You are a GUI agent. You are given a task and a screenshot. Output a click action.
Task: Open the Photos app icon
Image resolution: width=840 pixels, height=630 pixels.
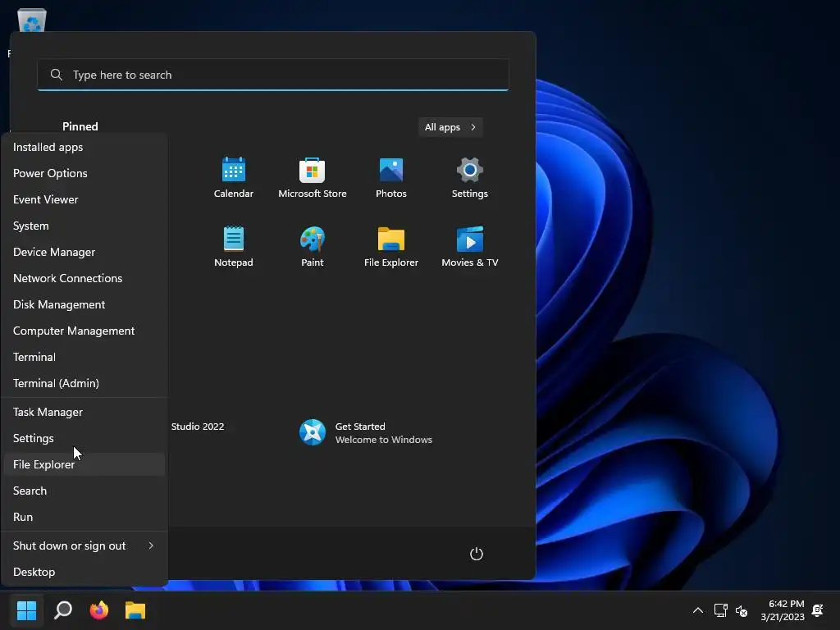tap(391, 177)
